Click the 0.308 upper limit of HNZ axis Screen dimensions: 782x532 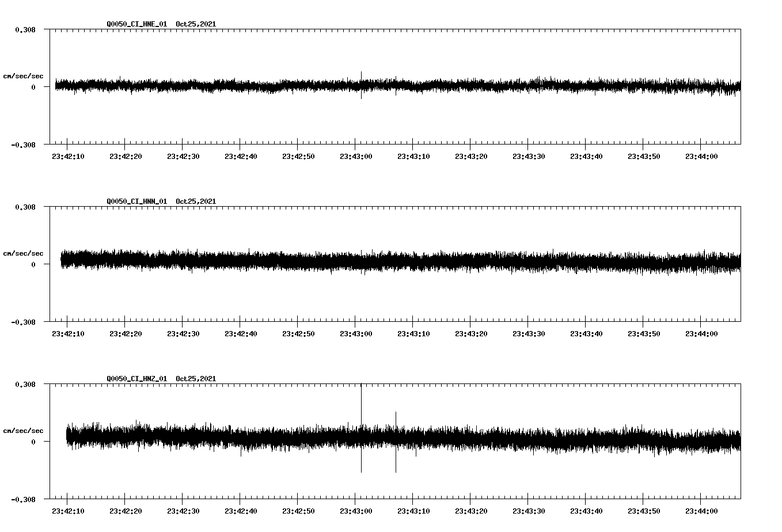tap(25, 384)
